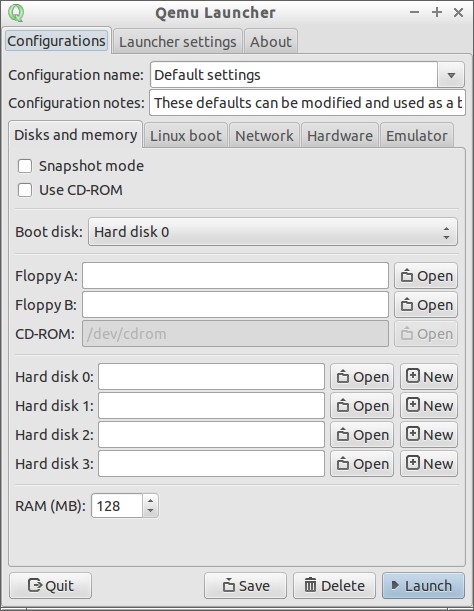Screen dimensions: 474x611
Task: Switch to the Launcher settings tab
Action: point(178,42)
